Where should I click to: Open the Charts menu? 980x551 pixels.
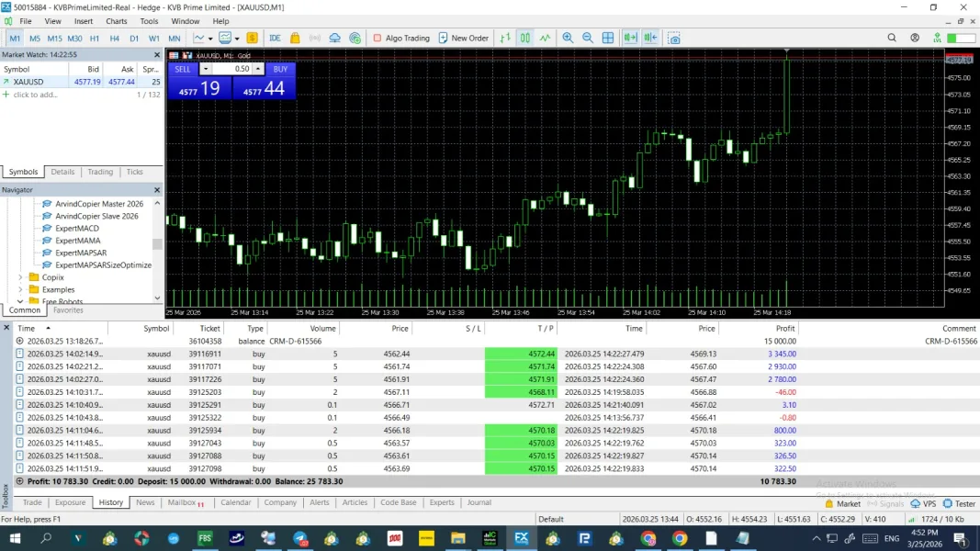(117, 21)
